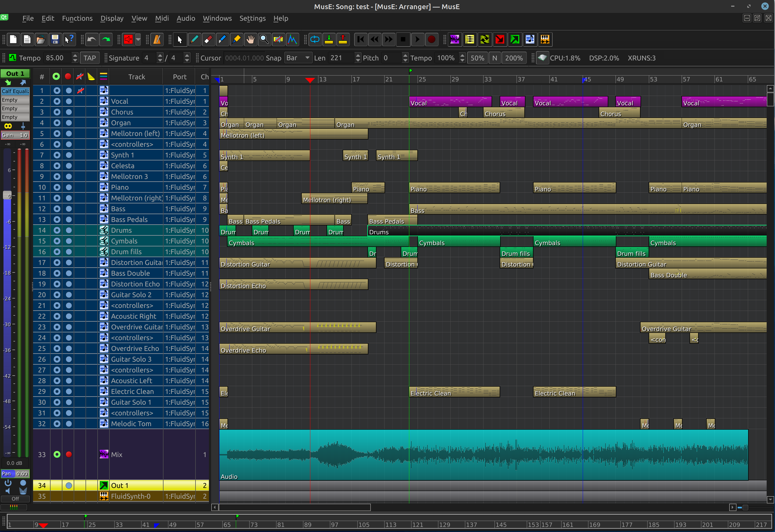Expand the panic button dropdown arrow

tap(138, 40)
